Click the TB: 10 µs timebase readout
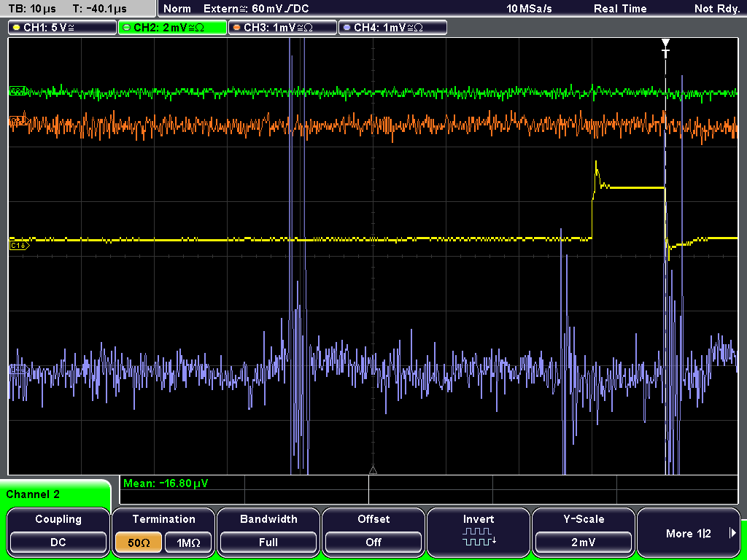The image size is (747, 560). point(32,8)
